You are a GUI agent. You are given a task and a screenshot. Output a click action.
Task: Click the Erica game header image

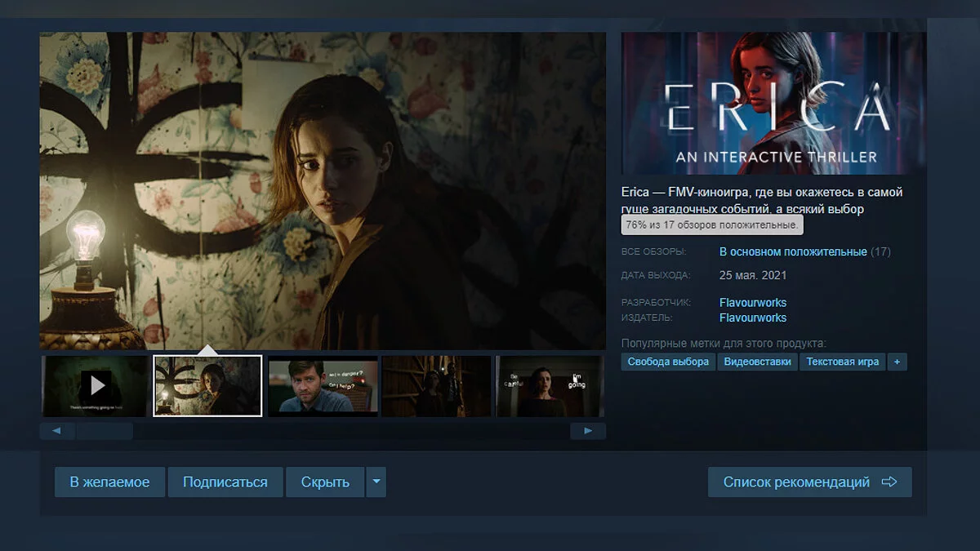[x=773, y=103]
